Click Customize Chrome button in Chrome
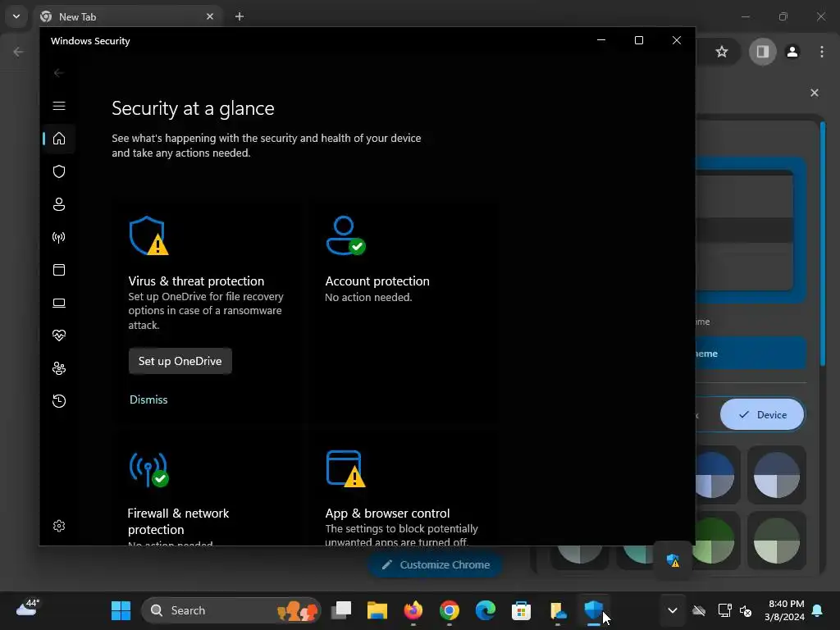 pyautogui.click(x=436, y=564)
